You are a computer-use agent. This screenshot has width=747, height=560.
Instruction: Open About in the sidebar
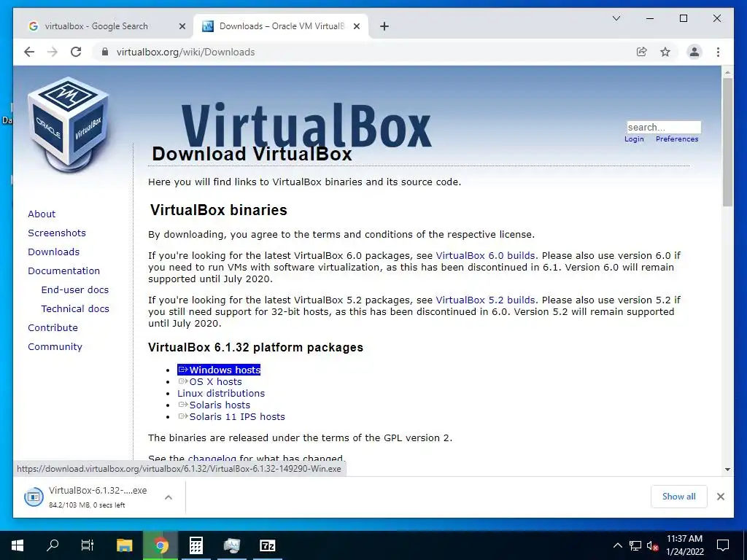pyautogui.click(x=42, y=214)
